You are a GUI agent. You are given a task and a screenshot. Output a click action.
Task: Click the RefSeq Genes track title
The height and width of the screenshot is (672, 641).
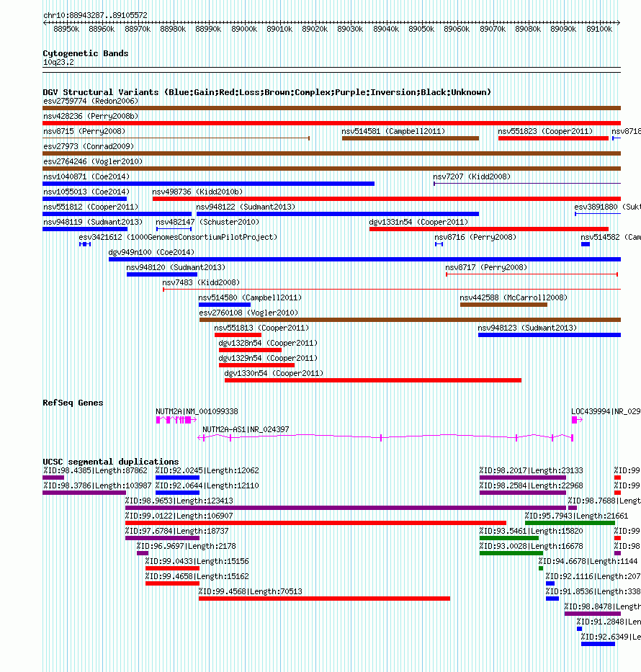point(73,403)
